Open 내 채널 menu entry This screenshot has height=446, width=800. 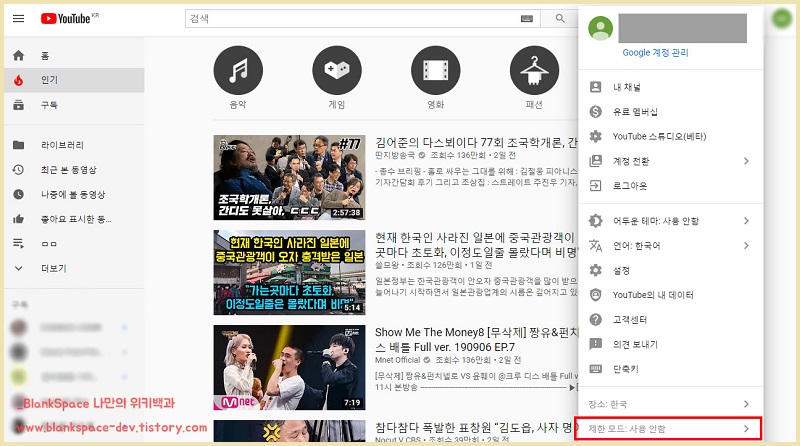click(671, 87)
